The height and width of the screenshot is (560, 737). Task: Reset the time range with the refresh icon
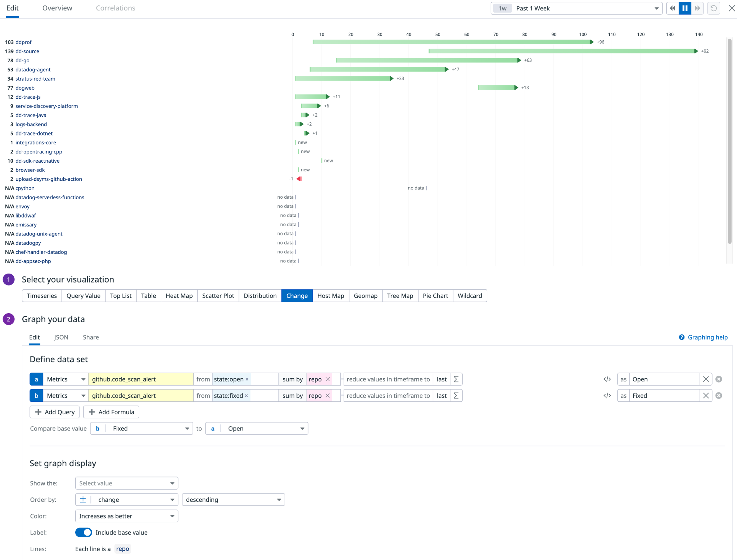click(713, 8)
